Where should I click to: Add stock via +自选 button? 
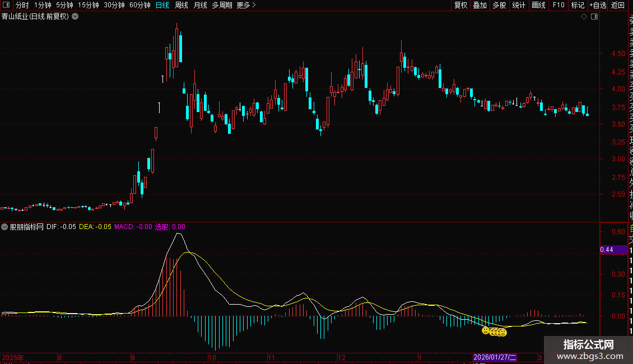tap(597, 6)
